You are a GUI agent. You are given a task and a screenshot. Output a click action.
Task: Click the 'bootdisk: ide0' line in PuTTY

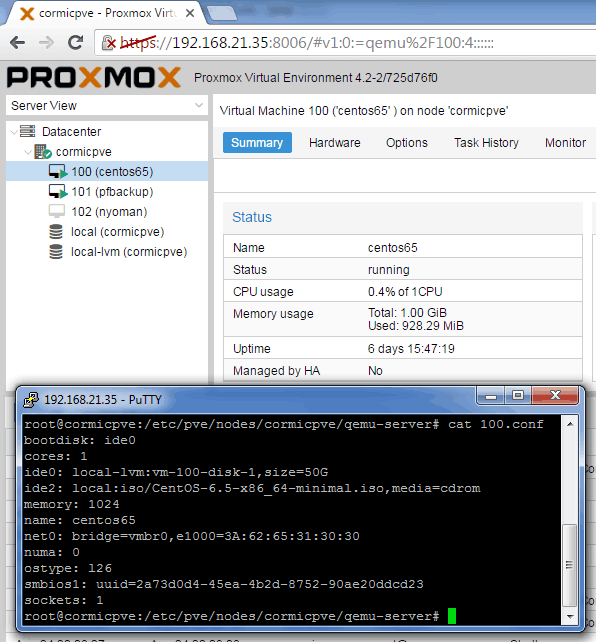pyautogui.click(x=80, y=441)
